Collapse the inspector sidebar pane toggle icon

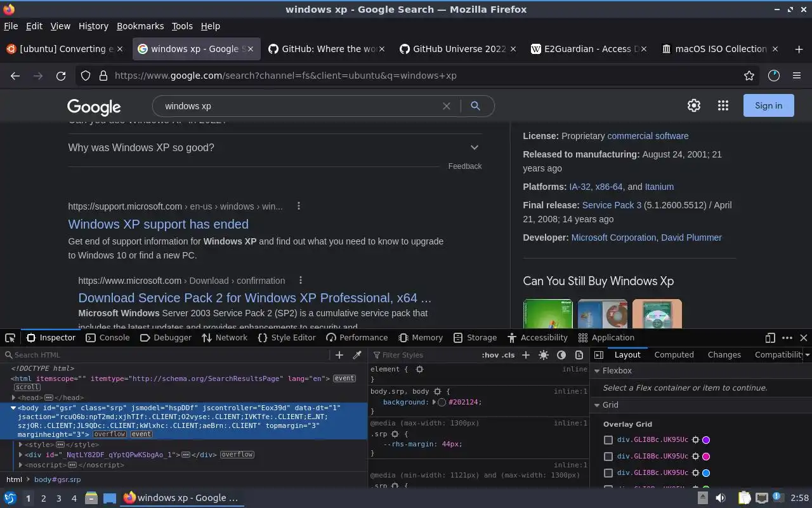tap(598, 355)
